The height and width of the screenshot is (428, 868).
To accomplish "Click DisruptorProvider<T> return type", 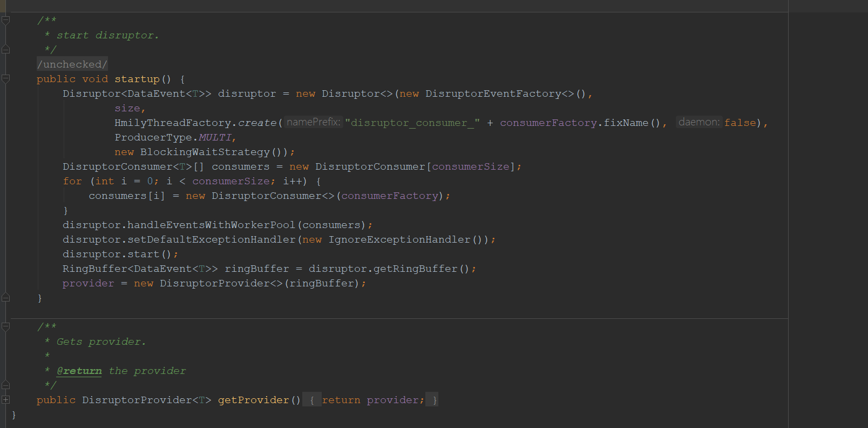I will [x=147, y=400].
